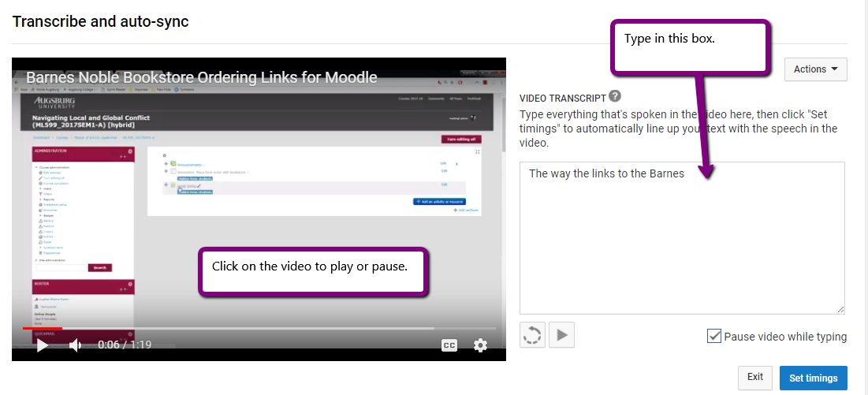
Task: Open the video transcript help icon
Action: click(x=614, y=96)
